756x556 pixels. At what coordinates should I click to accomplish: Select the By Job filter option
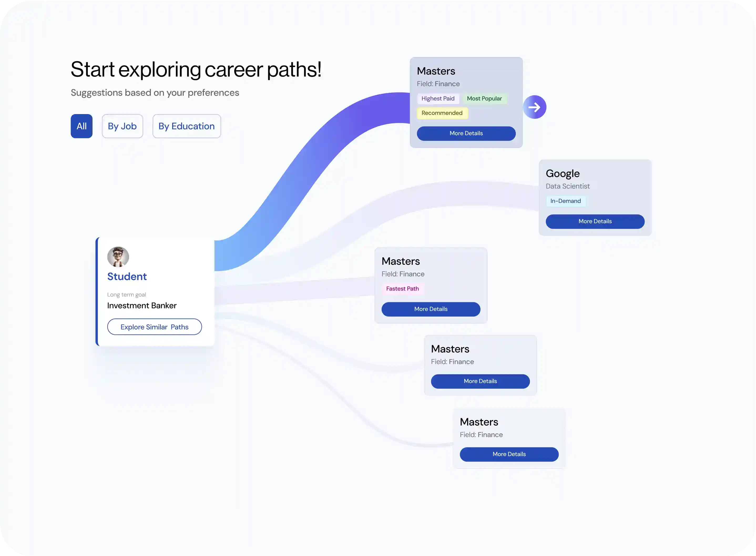tap(122, 126)
